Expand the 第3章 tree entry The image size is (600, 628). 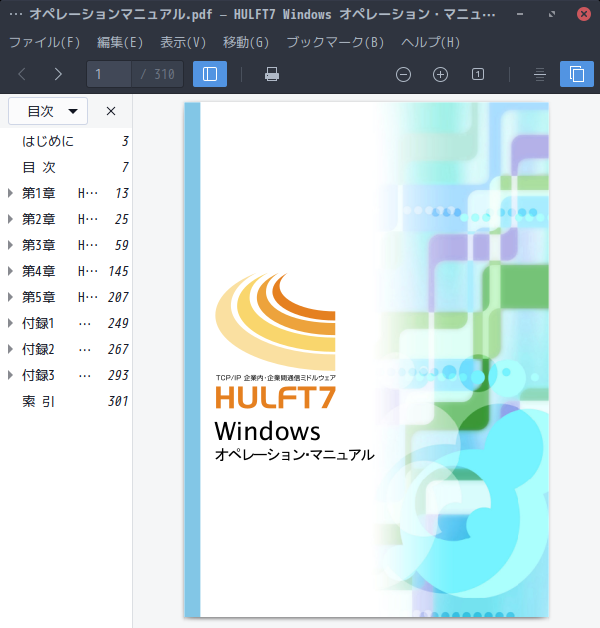click(x=10, y=245)
